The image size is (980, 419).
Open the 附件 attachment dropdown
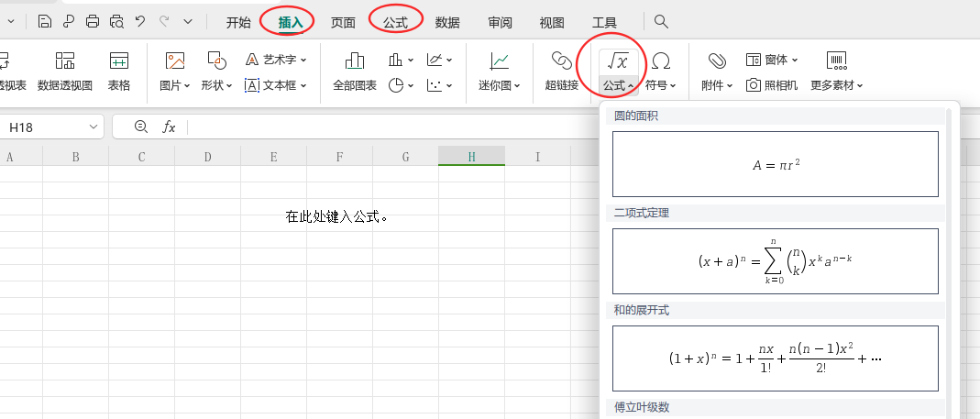tap(717, 72)
